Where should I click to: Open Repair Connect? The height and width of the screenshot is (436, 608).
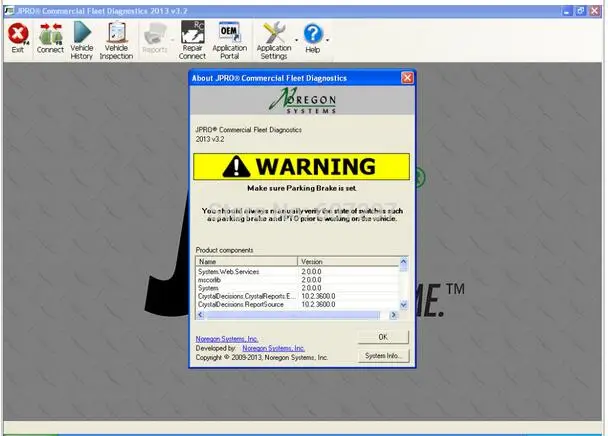192,40
